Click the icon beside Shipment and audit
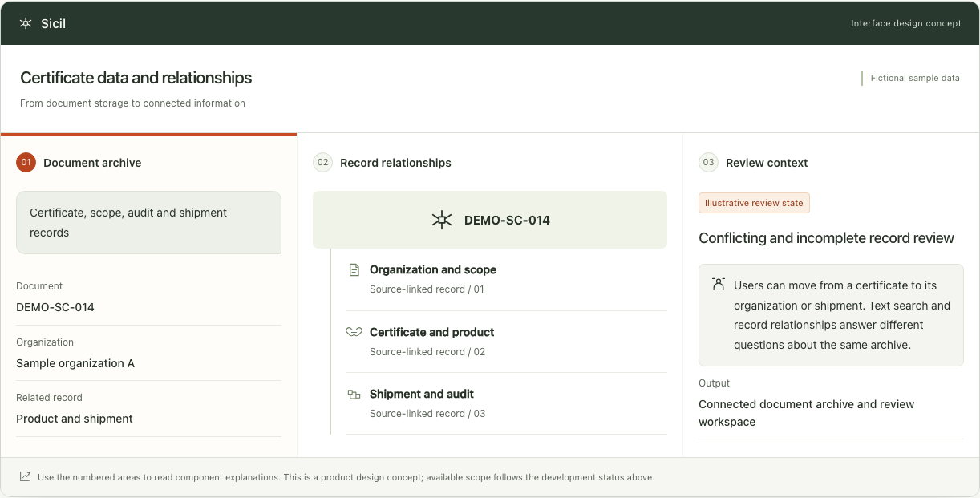 (354, 394)
